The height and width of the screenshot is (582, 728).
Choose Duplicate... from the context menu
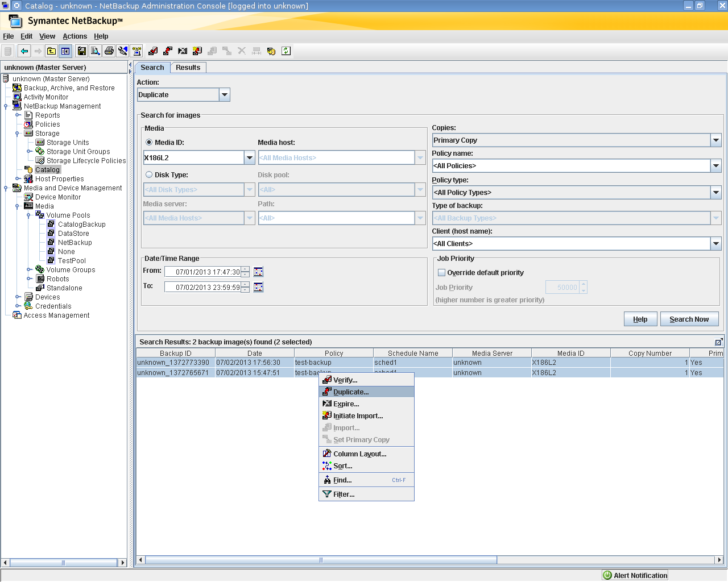pyautogui.click(x=366, y=392)
